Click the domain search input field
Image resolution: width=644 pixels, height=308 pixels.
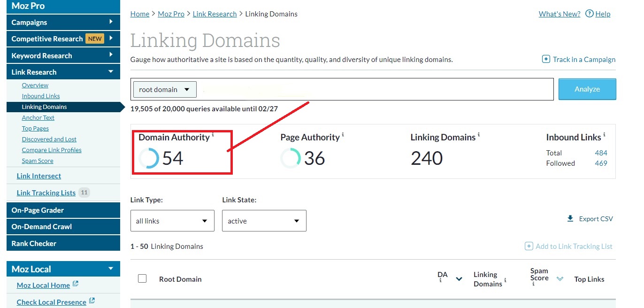pos(375,89)
